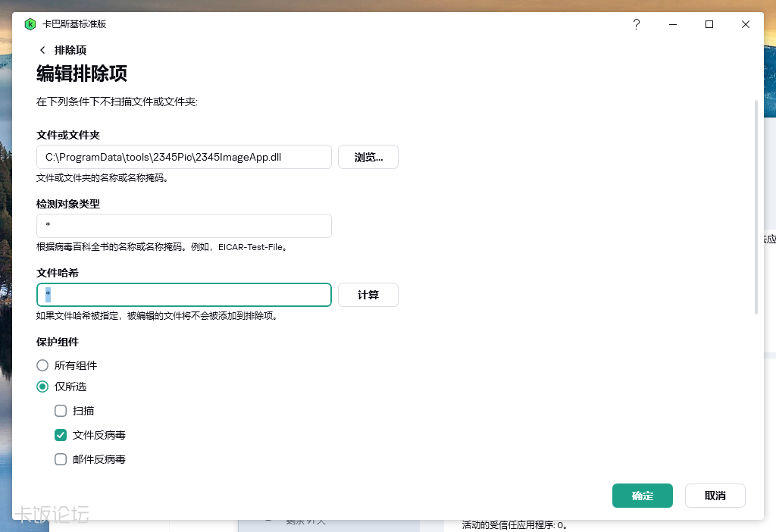The height and width of the screenshot is (532, 776).
Task: Click the Kaspersky shield logo icon
Action: tap(30, 24)
